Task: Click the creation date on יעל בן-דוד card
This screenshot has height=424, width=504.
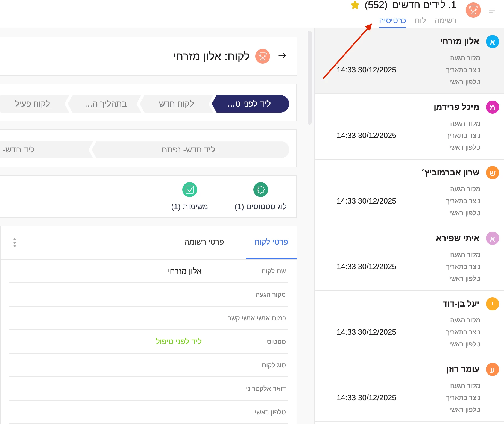Action: 366,332
